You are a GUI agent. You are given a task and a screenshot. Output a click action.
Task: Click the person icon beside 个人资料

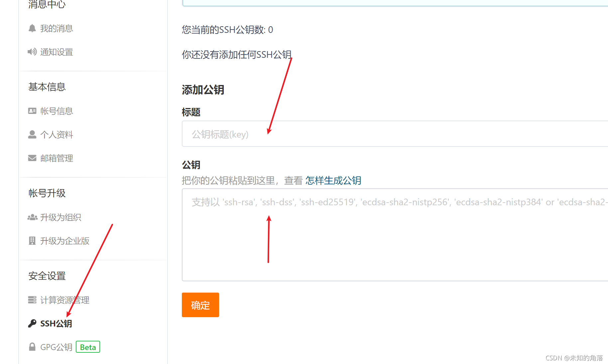click(32, 135)
